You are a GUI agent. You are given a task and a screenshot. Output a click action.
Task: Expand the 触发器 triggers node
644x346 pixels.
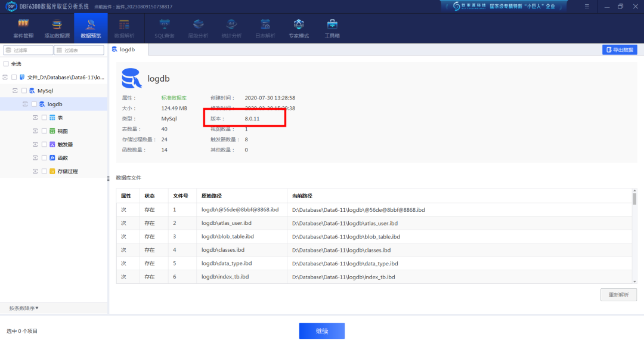(35, 144)
